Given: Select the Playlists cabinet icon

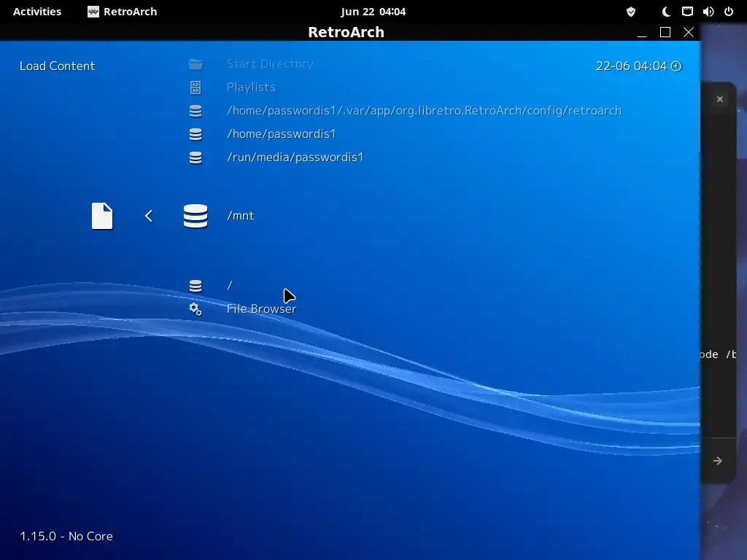Looking at the screenshot, I should click(196, 87).
